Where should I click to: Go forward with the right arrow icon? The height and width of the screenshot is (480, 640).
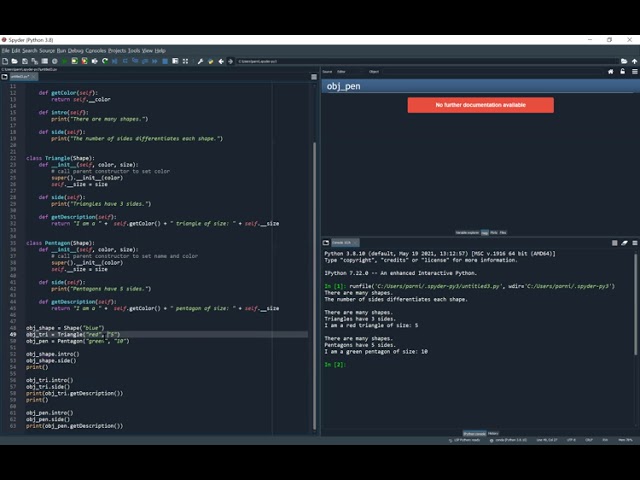tap(231, 61)
